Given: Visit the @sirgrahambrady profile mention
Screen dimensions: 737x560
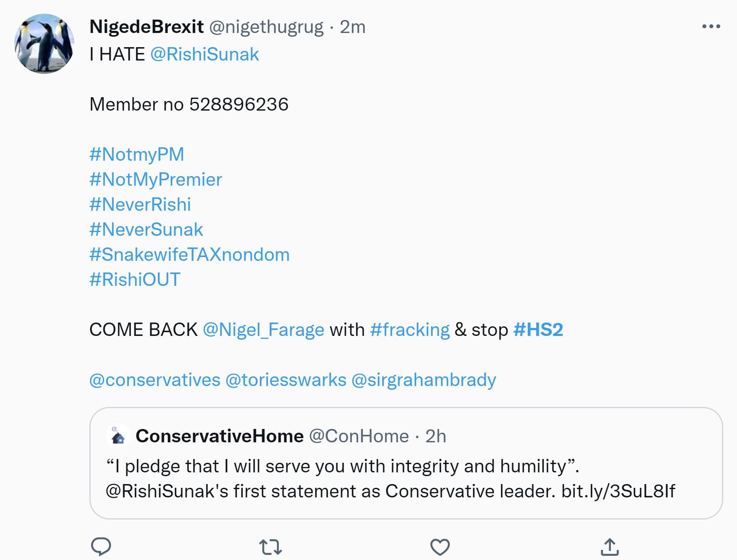Looking at the screenshot, I should (x=423, y=380).
